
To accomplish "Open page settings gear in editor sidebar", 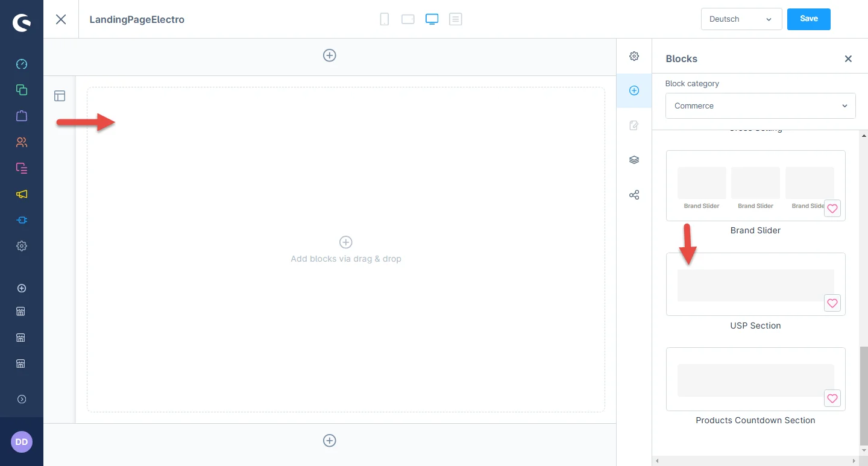I will 634,56.
